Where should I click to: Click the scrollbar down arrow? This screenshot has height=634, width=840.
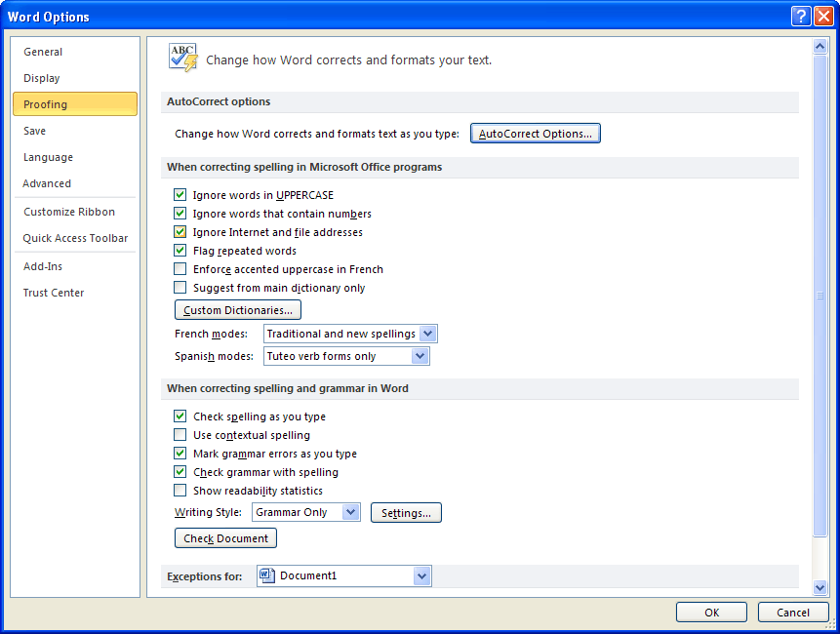coord(820,587)
